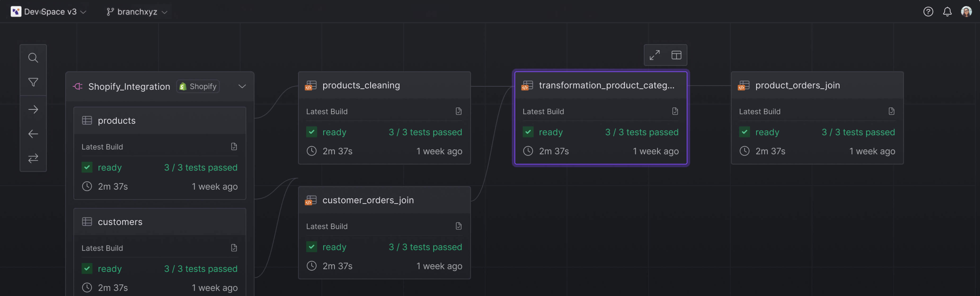Expand the Shopify_Integration panel chevron

(x=242, y=86)
